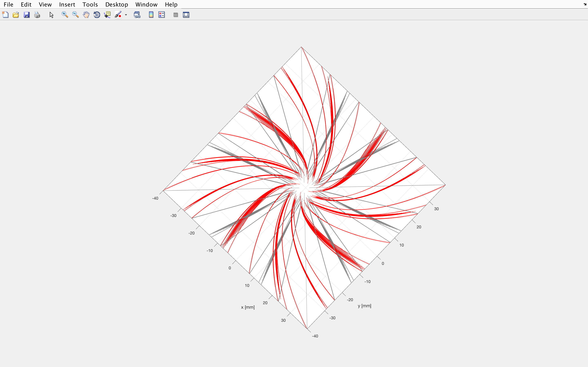This screenshot has height=367, width=588.
Task: Expand the brush color dropdown arrow
Action: (x=126, y=15)
